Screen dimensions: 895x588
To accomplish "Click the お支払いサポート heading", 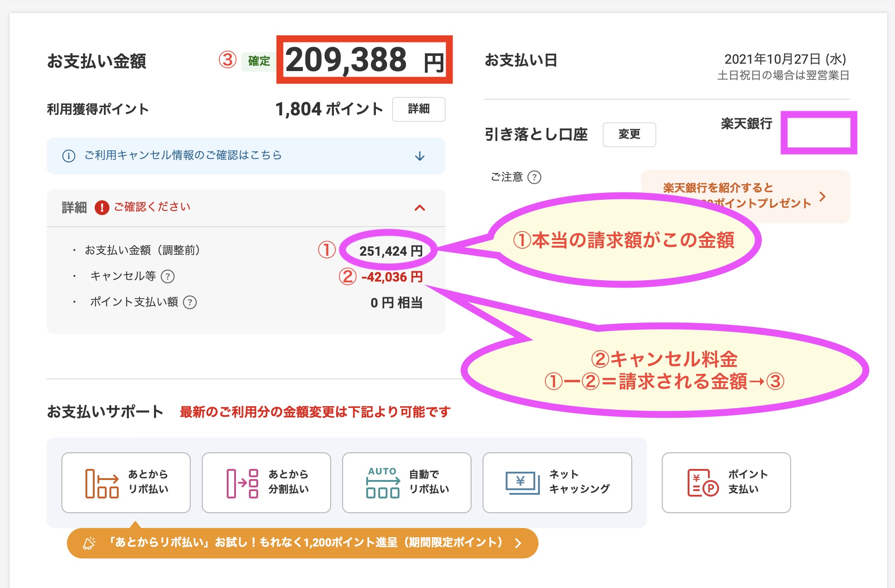I will coord(105,412).
